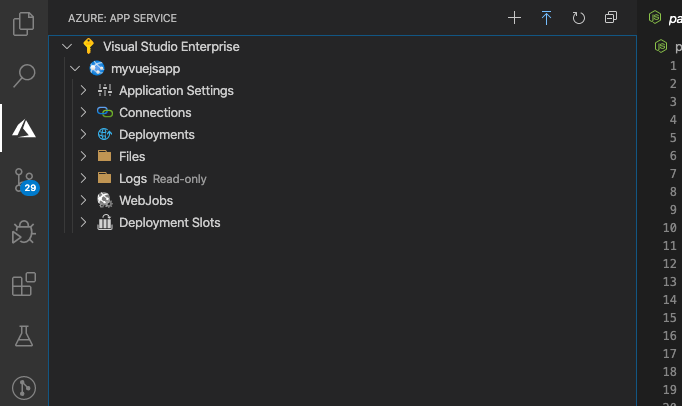Select the Files label
Image resolution: width=682 pixels, height=406 pixels.
pyautogui.click(x=132, y=157)
